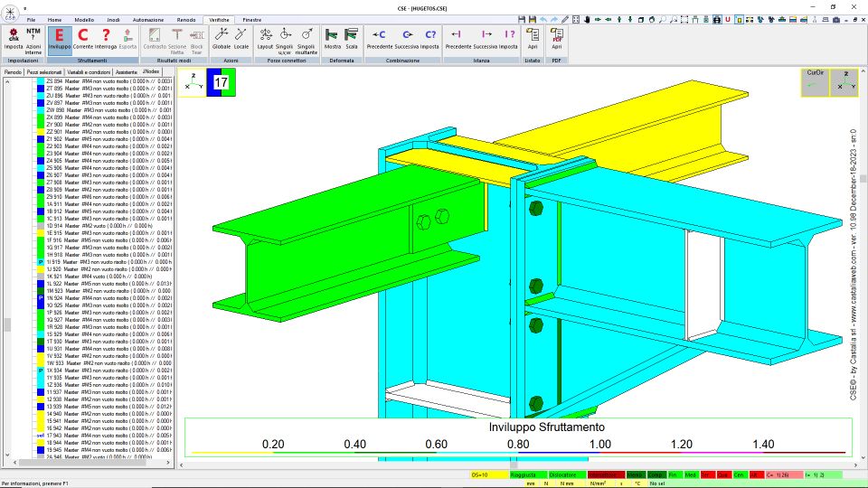Click the Raggiusta status indicator
This screenshot has height=488, width=868.
point(528,475)
